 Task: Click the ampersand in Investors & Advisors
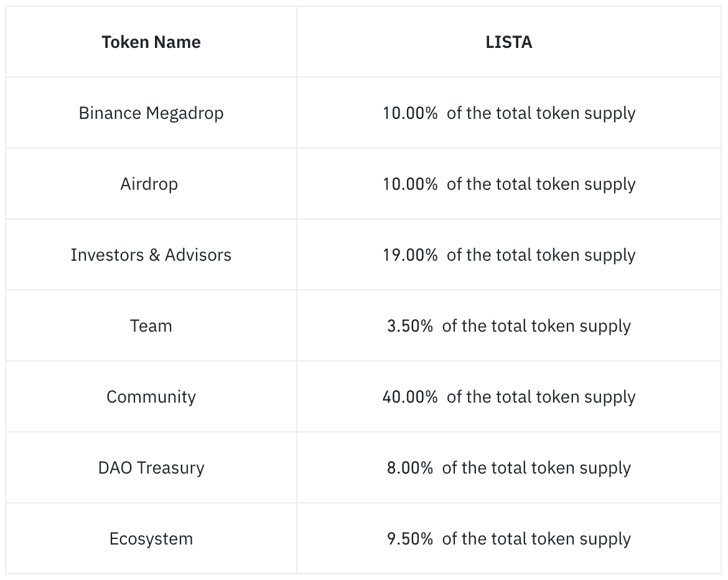pyautogui.click(x=154, y=255)
